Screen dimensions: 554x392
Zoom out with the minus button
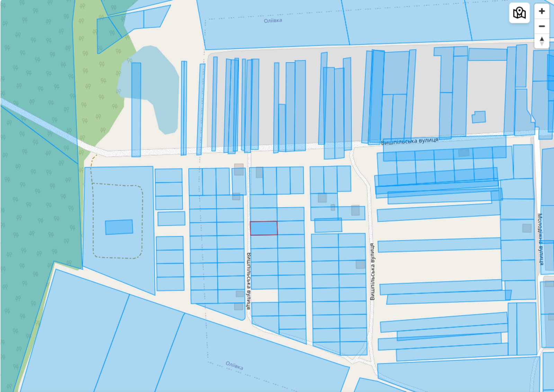[542, 26]
